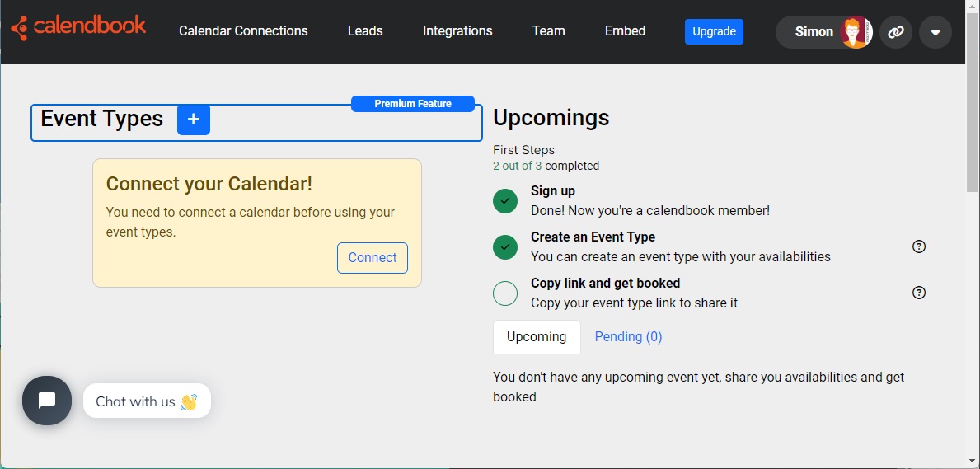Expand the account dropdown arrow
Screen dimensions: 980x469
pyautogui.click(x=935, y=32)
